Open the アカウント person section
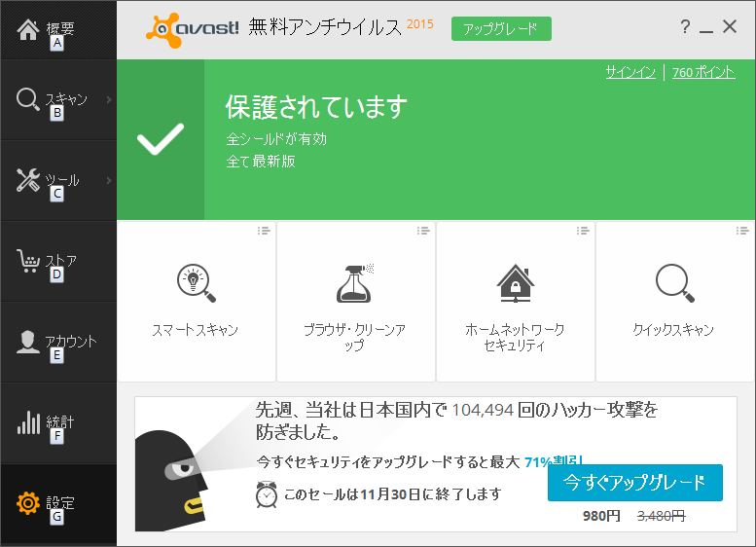 pos(58,342)
